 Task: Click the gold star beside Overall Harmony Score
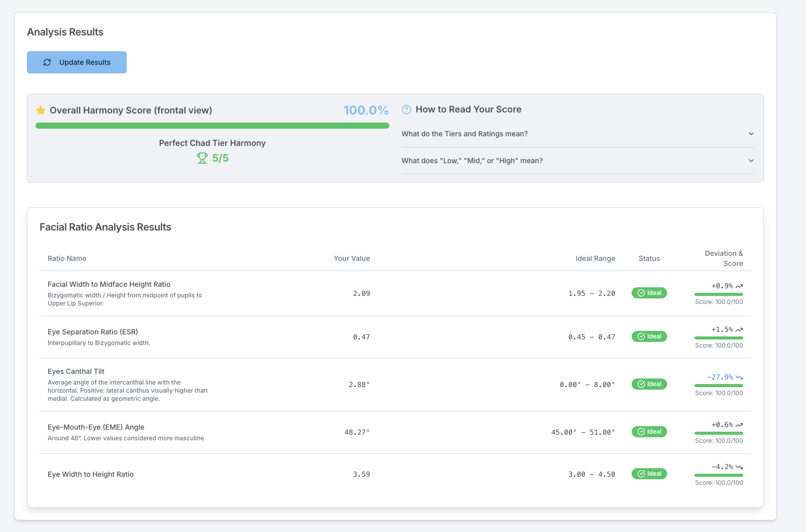point(41,110)
